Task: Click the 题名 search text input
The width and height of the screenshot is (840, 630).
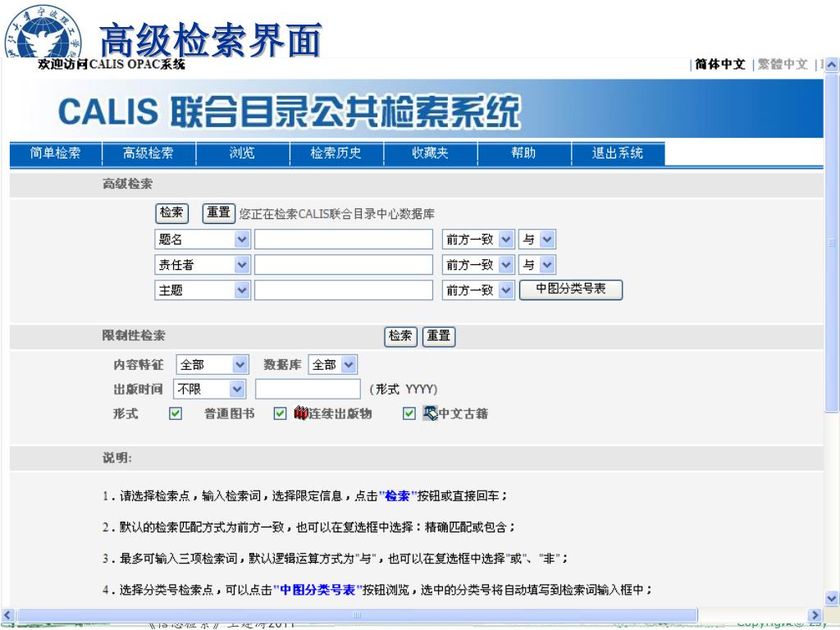Action: [x=344, y=240]
